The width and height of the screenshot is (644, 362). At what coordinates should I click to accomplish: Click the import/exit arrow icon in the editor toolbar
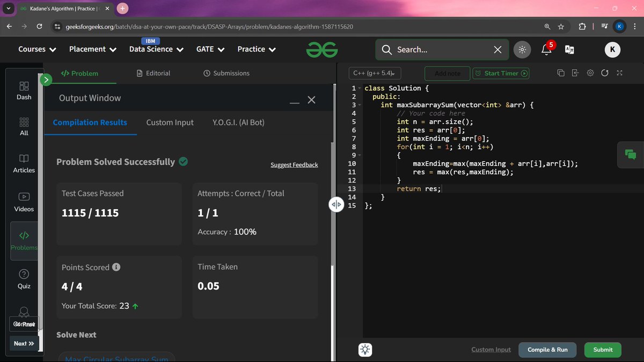(x=575, y=73)
